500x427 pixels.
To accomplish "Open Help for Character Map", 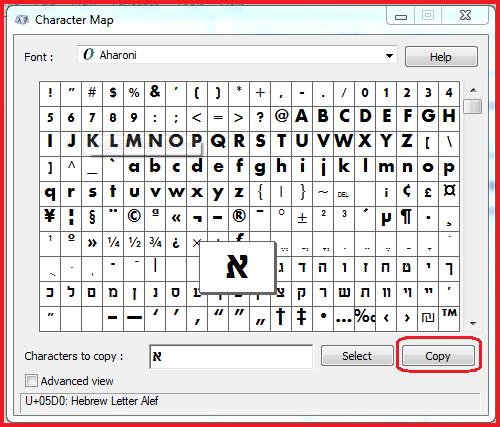I will coord(441,57).
